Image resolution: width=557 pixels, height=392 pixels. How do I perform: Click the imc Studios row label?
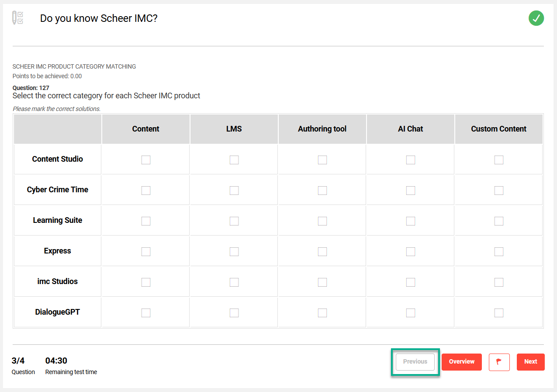point(58,281)
